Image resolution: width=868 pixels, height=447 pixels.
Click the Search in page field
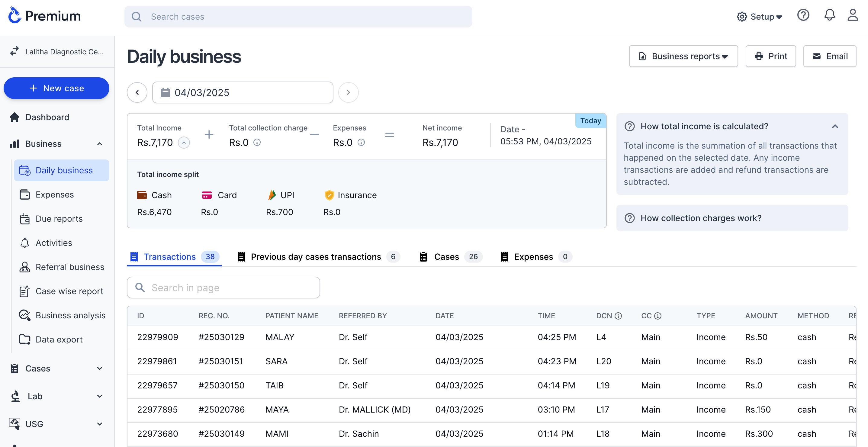pyautogui.click(x=223, y=287)
